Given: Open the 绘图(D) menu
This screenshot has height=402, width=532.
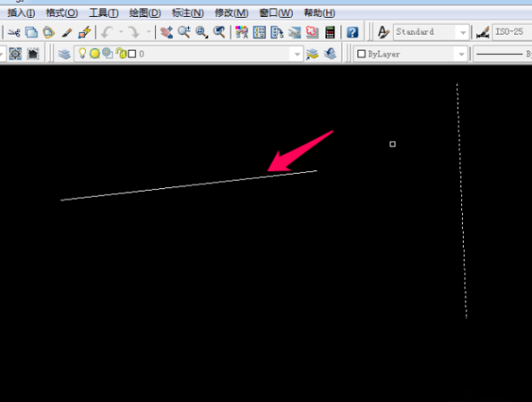Looking at the screenshot, I should coord(145,13).
